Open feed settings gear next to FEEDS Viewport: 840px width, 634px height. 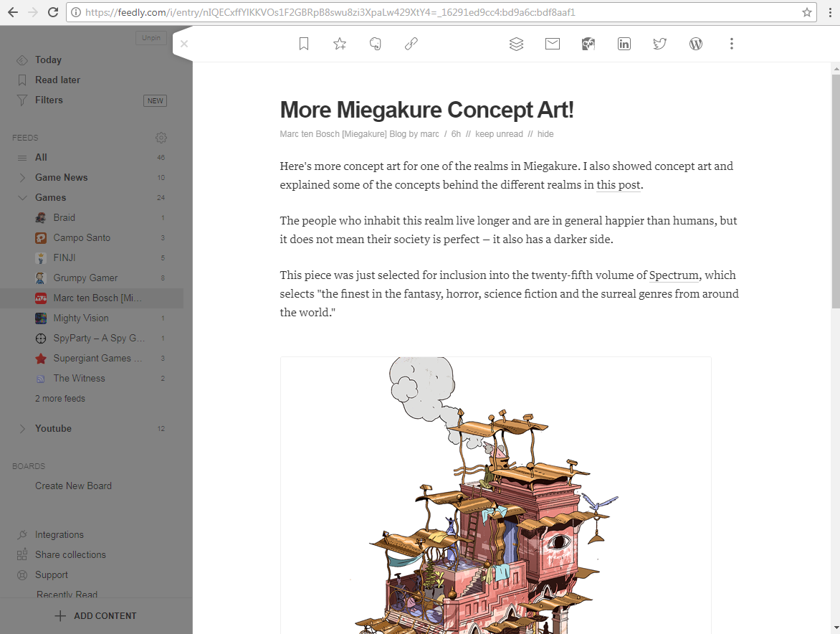161,138
